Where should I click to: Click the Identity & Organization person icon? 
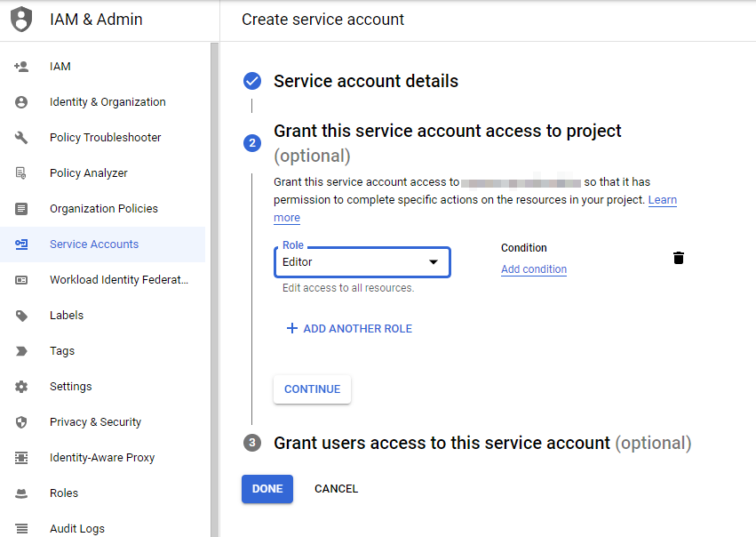coord(21,102)
